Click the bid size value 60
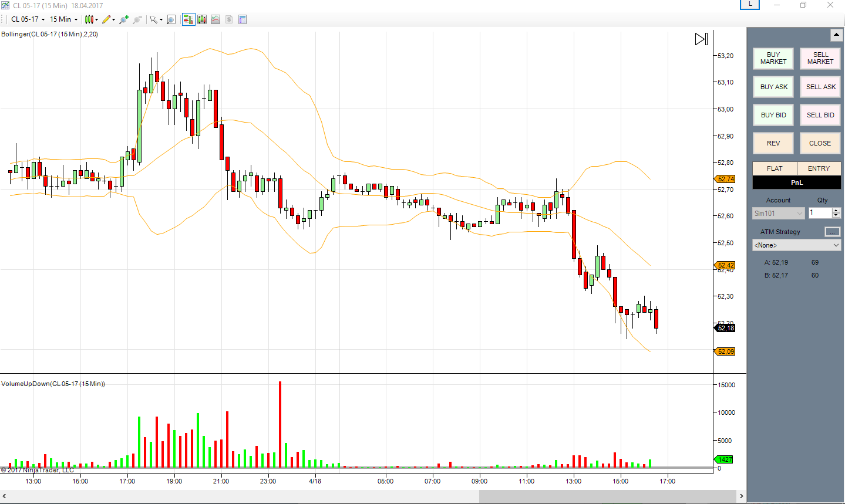845x504 pixels. [x=815, y=275]
